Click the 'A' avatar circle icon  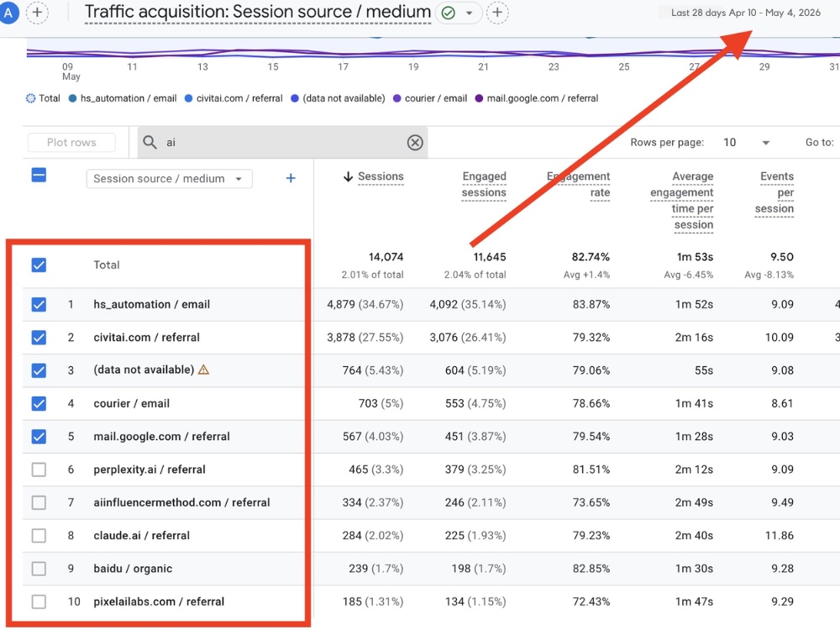pyautogui.click(x=8, y=13)
